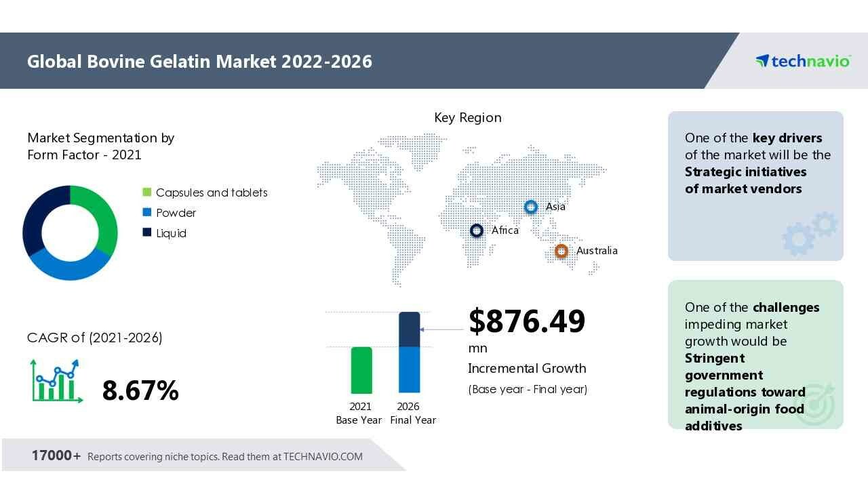868x488 pixels.
Task: Click the blue Powder legend swatch
Action: 146,213
